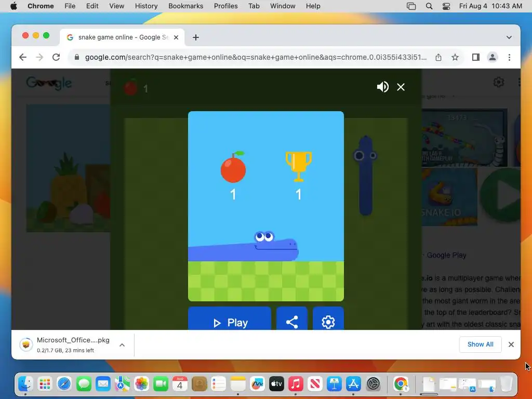Go back to the previous page
Image resolution: width=532 pixels, height=399 pixels.
coord(23,57)
